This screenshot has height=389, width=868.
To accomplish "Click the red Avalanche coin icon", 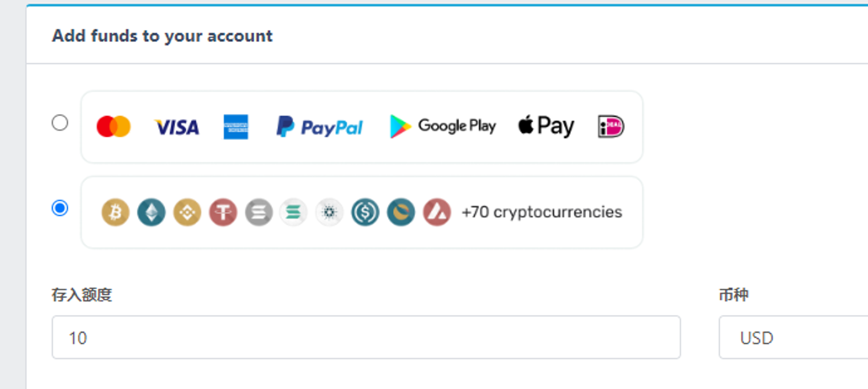I will 437,212.
